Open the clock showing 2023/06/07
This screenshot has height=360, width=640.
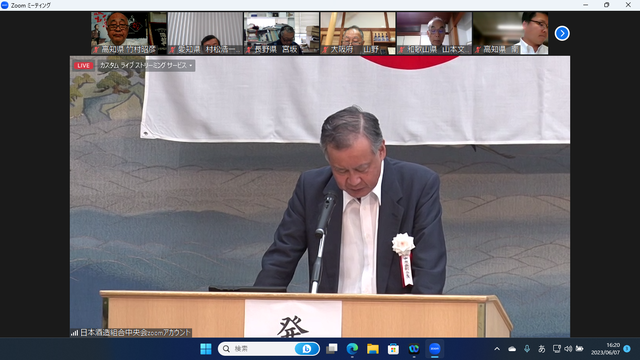[605, 349]
